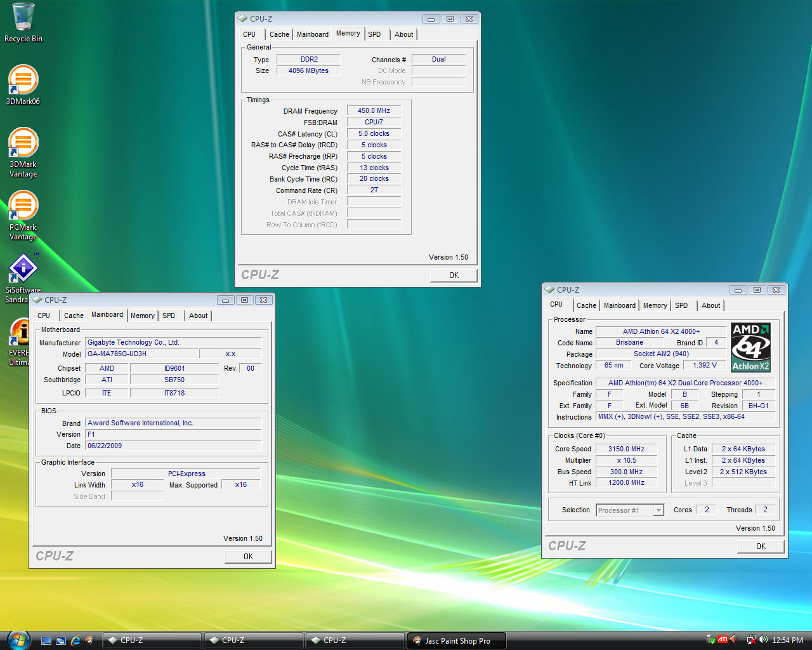This screenshot has height=650, width=812.
Task: Click the ATI tray icon
Action: (723, 640)
